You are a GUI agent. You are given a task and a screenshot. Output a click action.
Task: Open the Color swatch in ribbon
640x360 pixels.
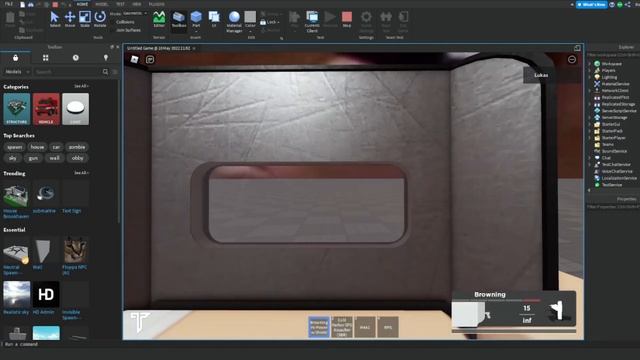(250, 17)
